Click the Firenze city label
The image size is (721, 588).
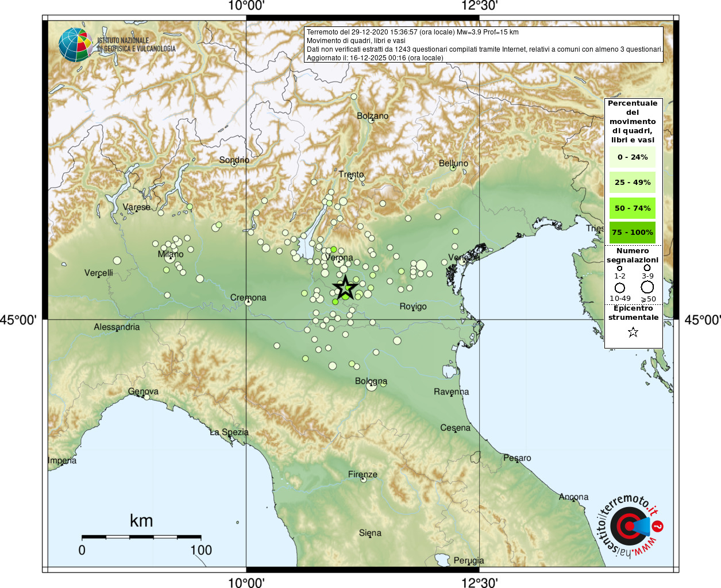pos(363,474)
